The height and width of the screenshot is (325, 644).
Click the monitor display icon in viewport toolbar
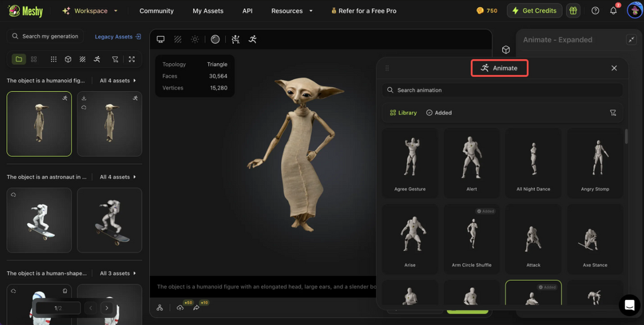pos(160,39)
